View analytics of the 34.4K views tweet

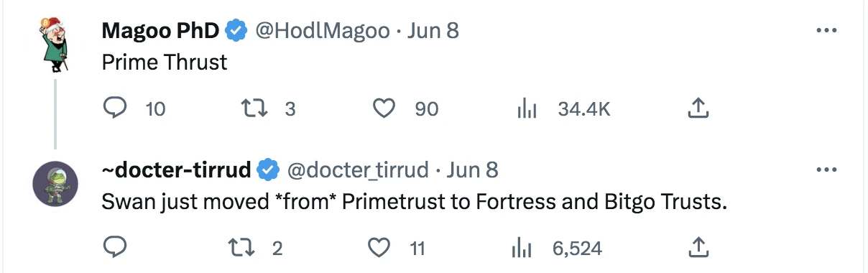(x=527, y=108)
